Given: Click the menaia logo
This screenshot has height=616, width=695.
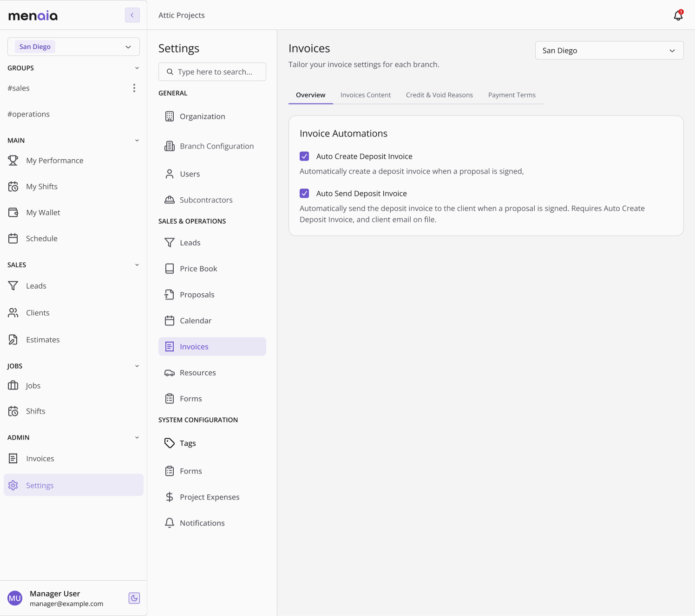Looking at the screenshot, I should (x=33, y=16).
